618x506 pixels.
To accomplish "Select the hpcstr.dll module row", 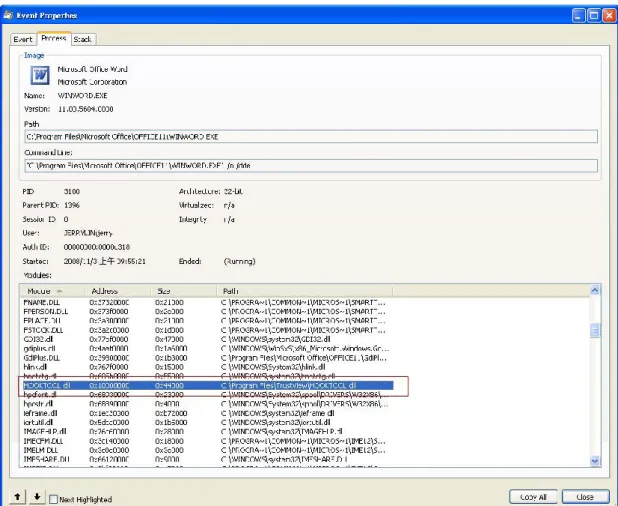I will 207,404.
